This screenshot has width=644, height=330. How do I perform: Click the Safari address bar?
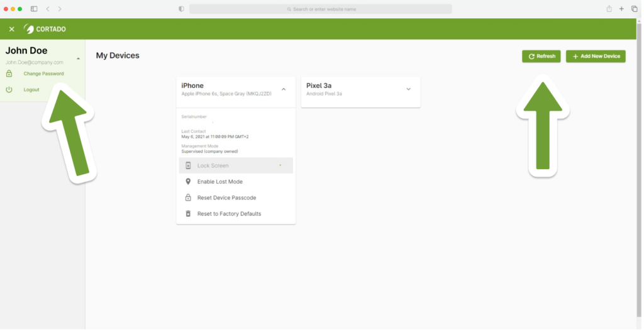point(320,9)
